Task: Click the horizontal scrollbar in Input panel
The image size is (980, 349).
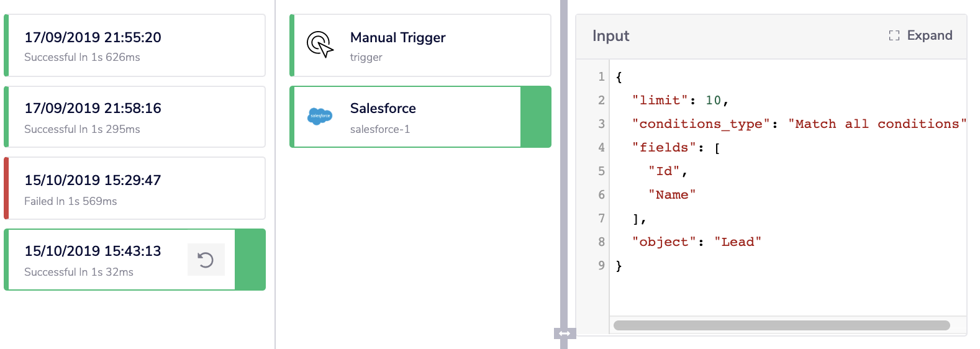Action: coord(781,325)
